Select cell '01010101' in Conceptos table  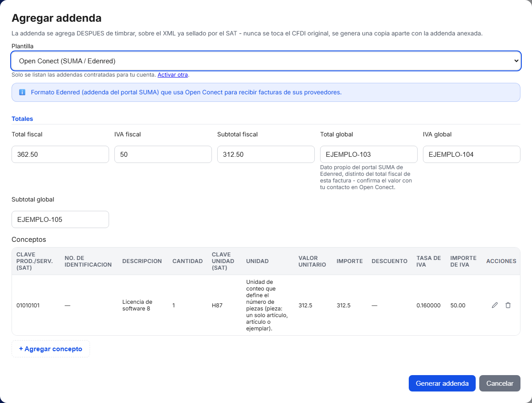pos(28,305)
